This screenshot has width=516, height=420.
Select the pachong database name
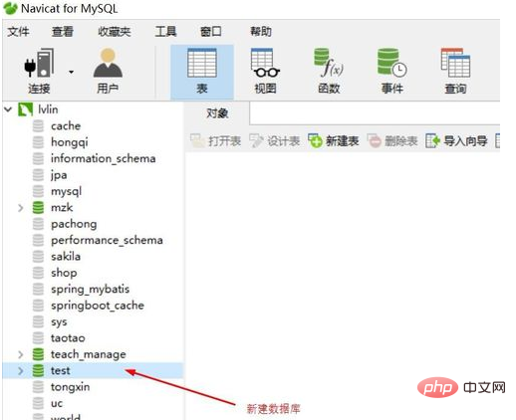74,224
